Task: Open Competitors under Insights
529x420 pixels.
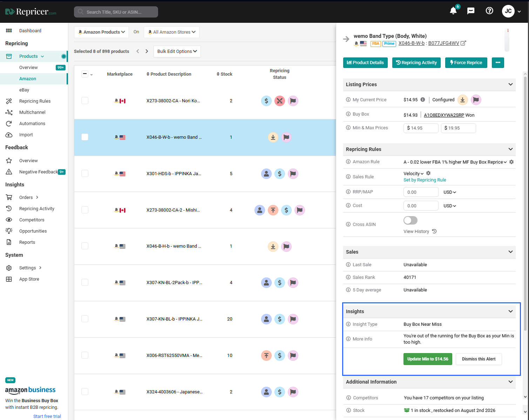Action: [32, 220]
